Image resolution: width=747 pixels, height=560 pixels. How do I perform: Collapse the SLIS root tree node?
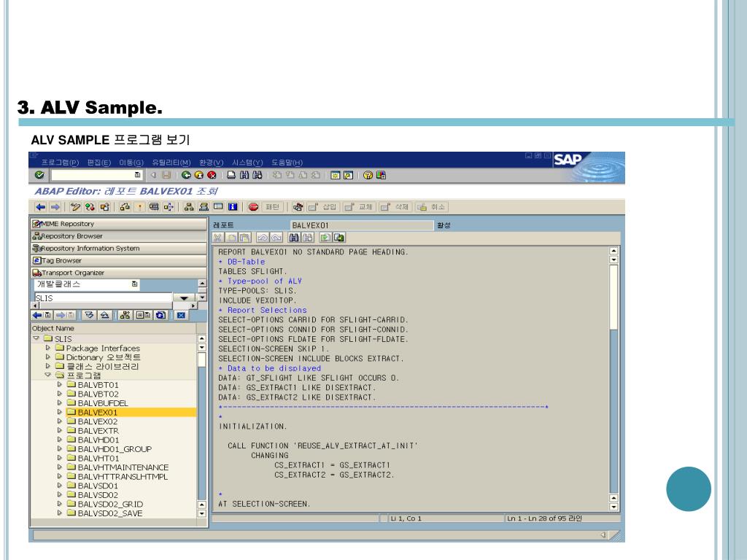36,338
